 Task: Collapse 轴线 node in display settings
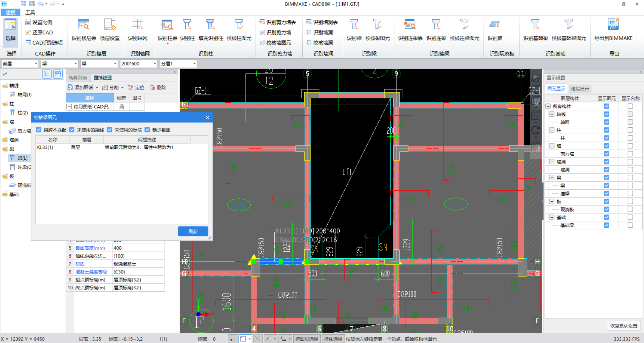(552, 114)
